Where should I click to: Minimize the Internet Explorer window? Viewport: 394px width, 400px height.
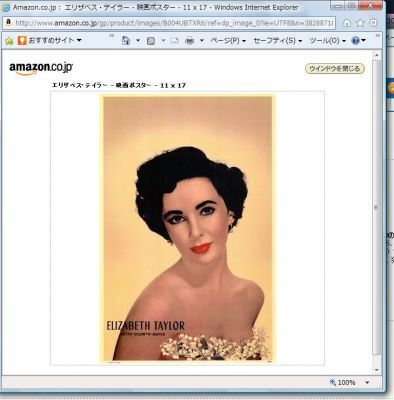(337, 5)
